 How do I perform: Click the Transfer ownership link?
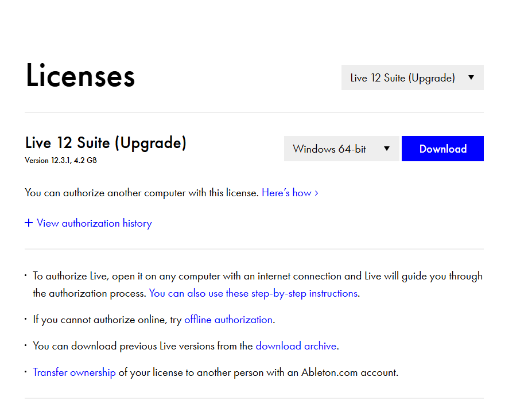74,372
